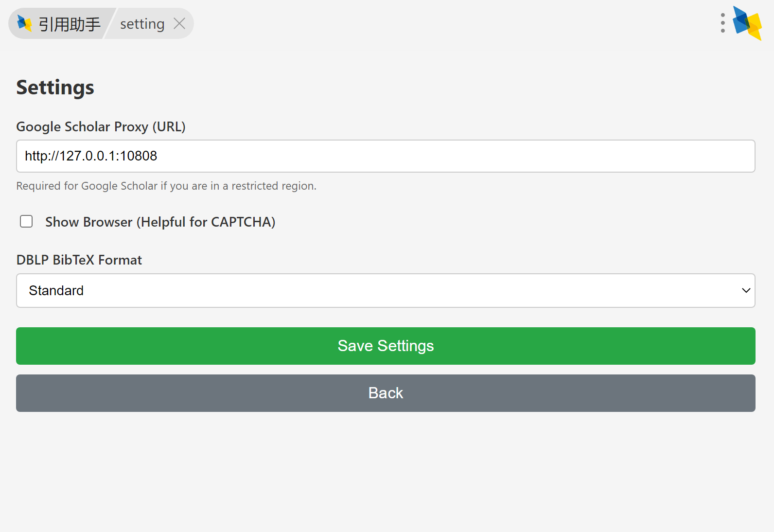The height and width of the screenshot is (532, 774).
Task: Switch to the 引用助手 tab
Action: click(x=70, y=24)
